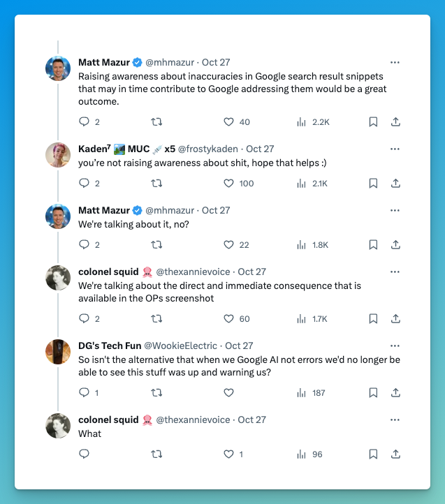The image size is (445, 504).
Task: Like colonel squid's tweet with 60 likes
Action: [x=228, y=319]
